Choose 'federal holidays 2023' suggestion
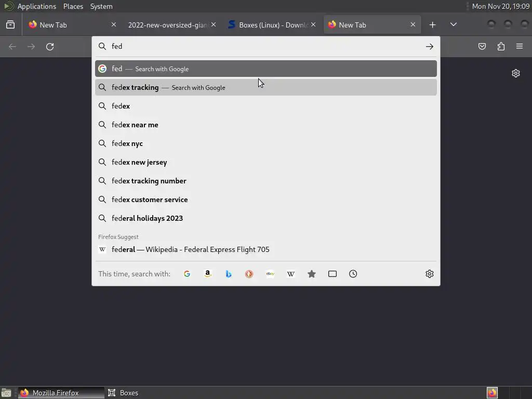This screenshot has width=532, height=399. [266, 218]
